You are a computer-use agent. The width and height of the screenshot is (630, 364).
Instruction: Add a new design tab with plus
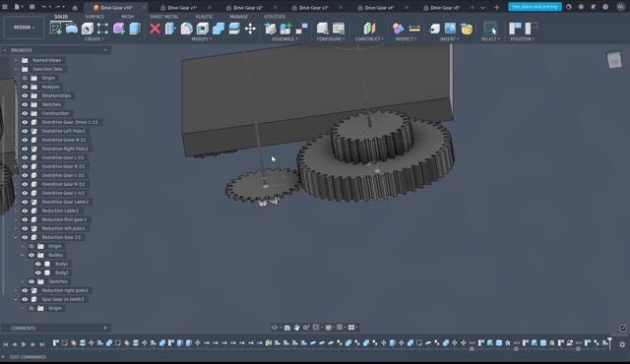[496, 7]
